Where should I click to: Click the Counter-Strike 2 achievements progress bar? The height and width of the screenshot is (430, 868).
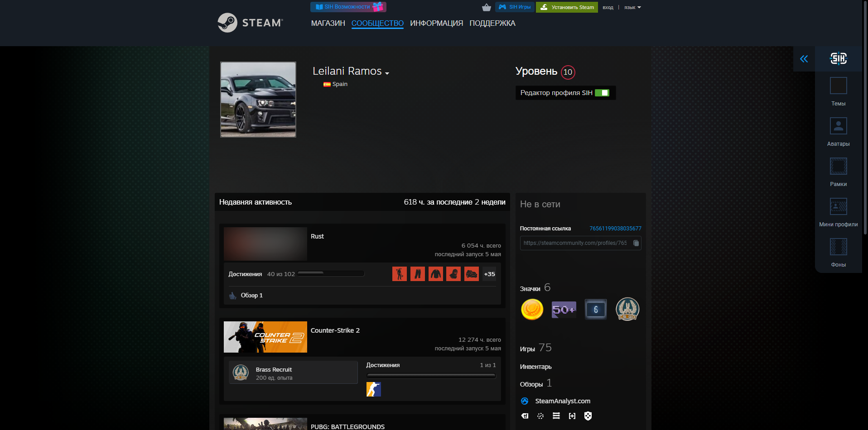pos(431,375)
